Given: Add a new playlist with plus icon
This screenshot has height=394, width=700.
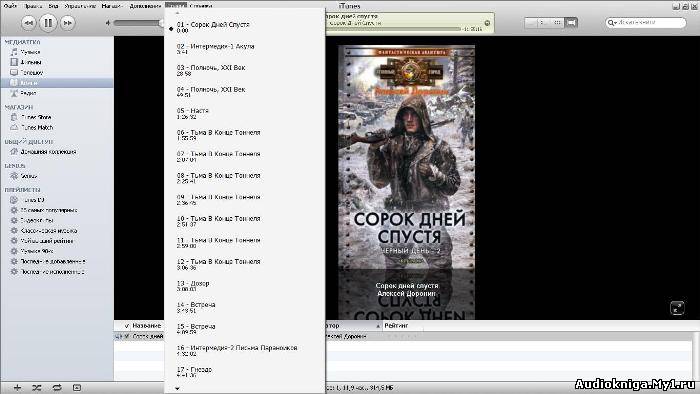Looking at the screenshot, I should (x=17, y=388).
